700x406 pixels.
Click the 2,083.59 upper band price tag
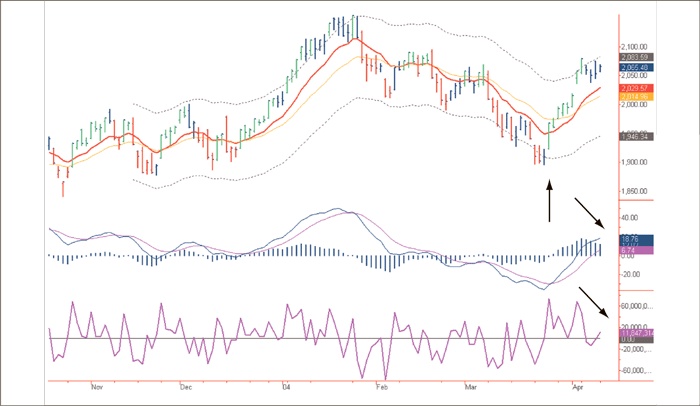(x=636, y=58)
